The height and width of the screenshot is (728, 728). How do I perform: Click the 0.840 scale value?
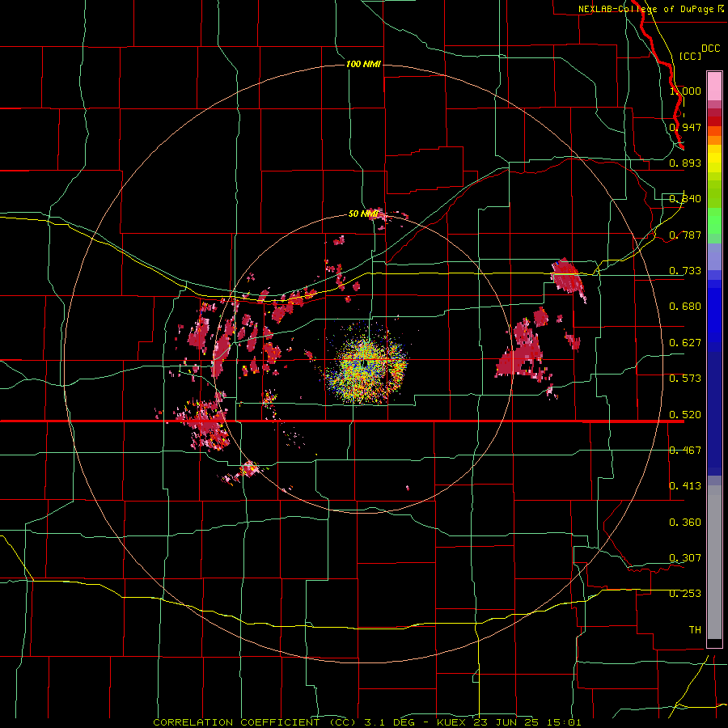coord(685,199)
